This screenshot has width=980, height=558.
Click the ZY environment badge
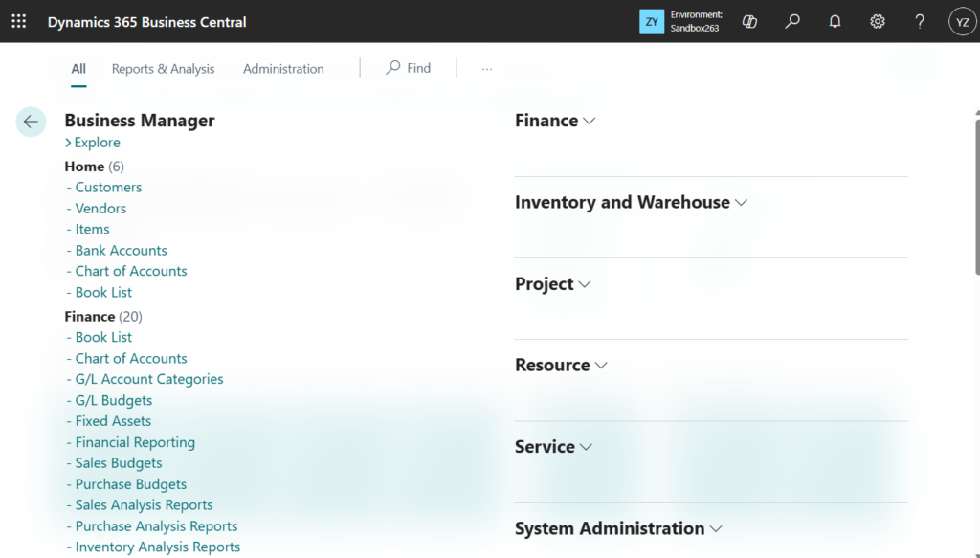[x=652, y=21]
